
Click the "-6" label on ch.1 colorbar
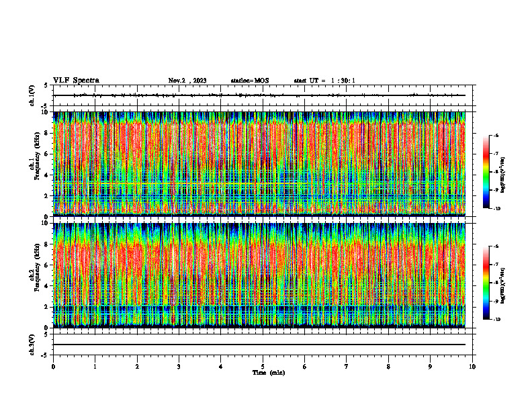point(496,135)
